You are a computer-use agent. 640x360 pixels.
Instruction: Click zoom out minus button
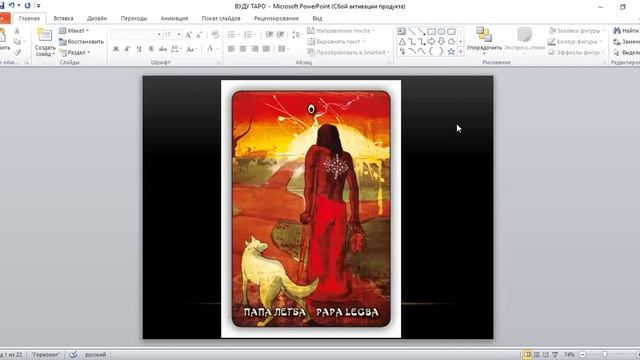[582, 355]
